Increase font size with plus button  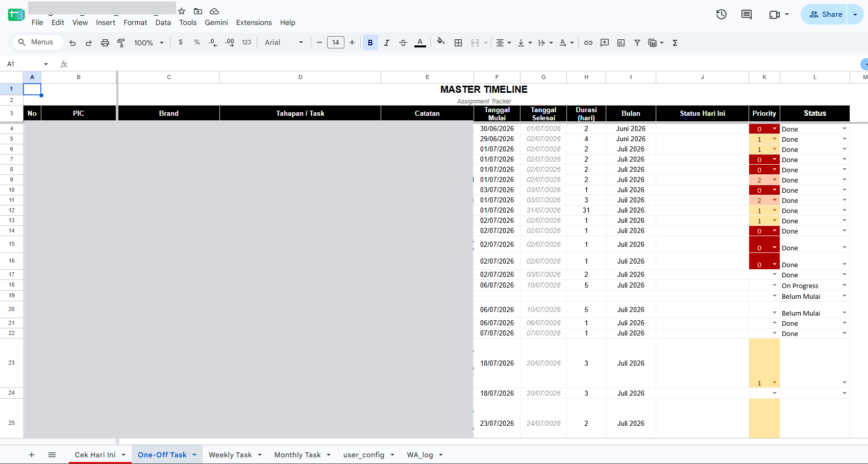[x=352, y=43]
